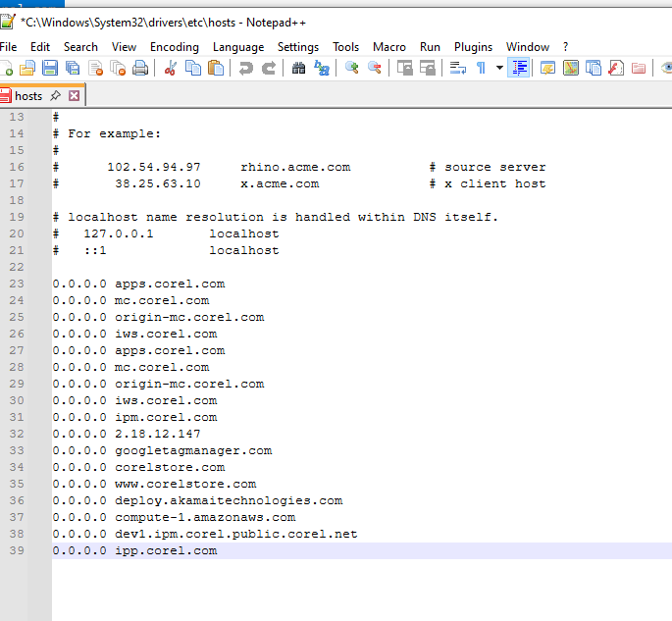Click the Undo arrow icon
The width and height of the screenshot is (672, 621).
pos(245,68)
